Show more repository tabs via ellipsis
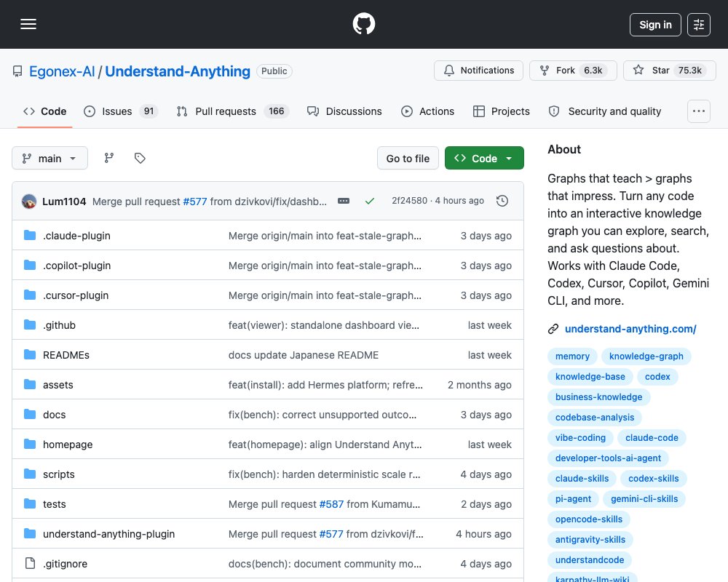The height and width of the screenshot is (582, 728). pyautogui.click(x=698, y=111)
